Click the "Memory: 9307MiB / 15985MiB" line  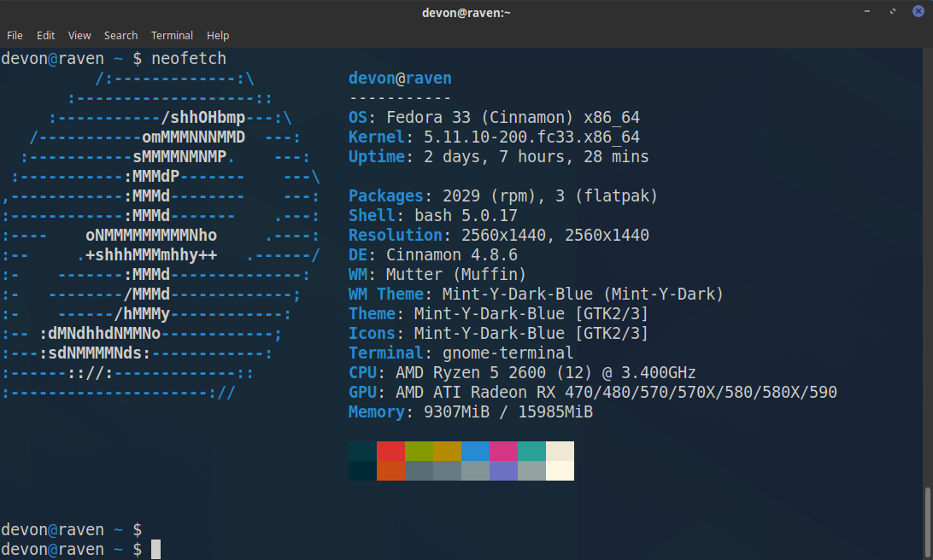click(x=471, y=411)
